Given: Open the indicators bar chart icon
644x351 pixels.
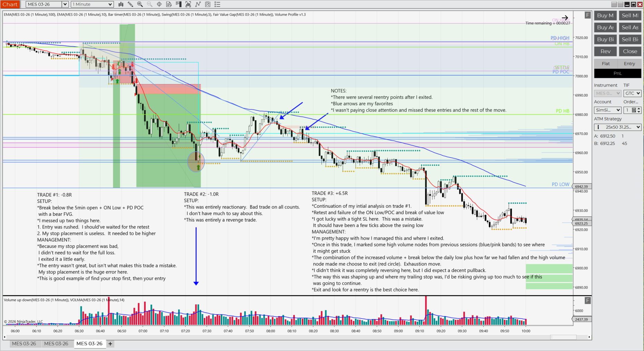Looking at the screenshot, I should pos(188,4).
